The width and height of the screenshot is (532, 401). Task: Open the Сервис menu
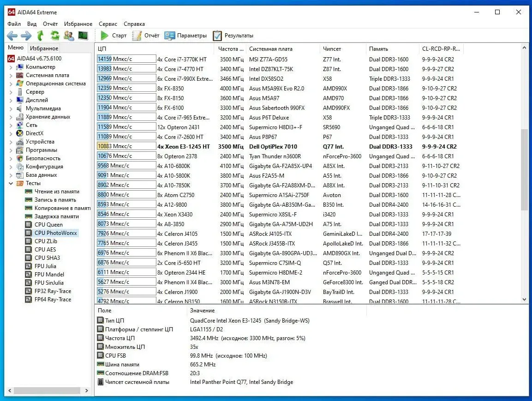(108, 24)
